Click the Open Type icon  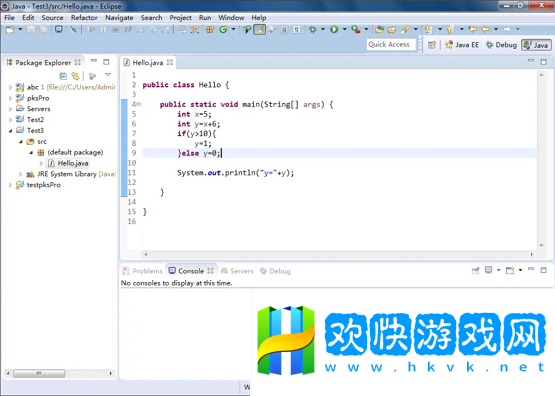click(x=379, y=30)
